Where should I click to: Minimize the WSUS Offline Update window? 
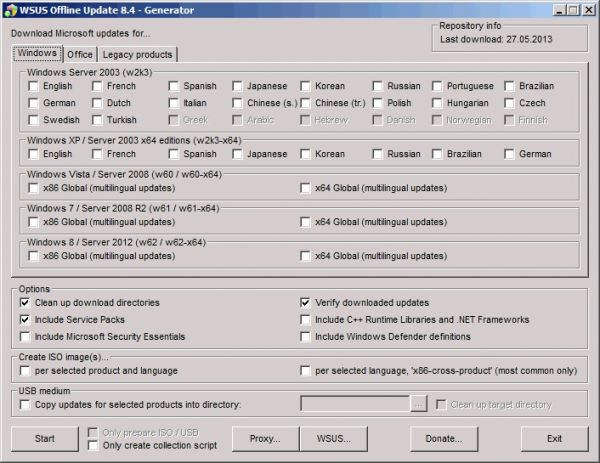[x=559, y=10]
